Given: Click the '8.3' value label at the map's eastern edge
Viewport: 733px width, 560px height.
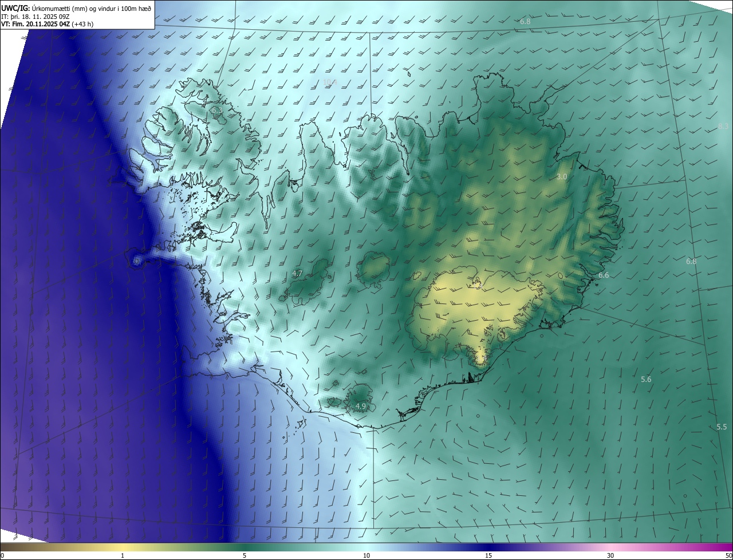Looking at the screenshot, I should [723, 126].
